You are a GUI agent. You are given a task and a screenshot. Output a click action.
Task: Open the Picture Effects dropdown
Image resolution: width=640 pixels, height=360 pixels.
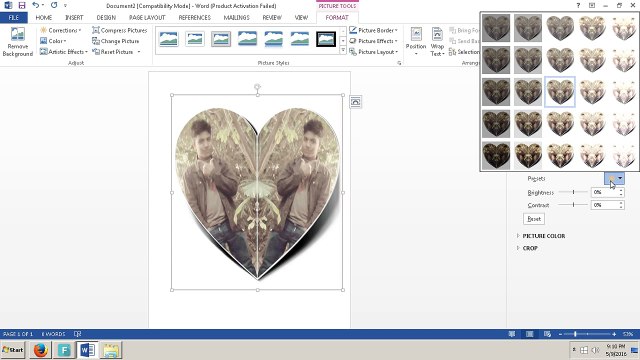click(373, 41)
